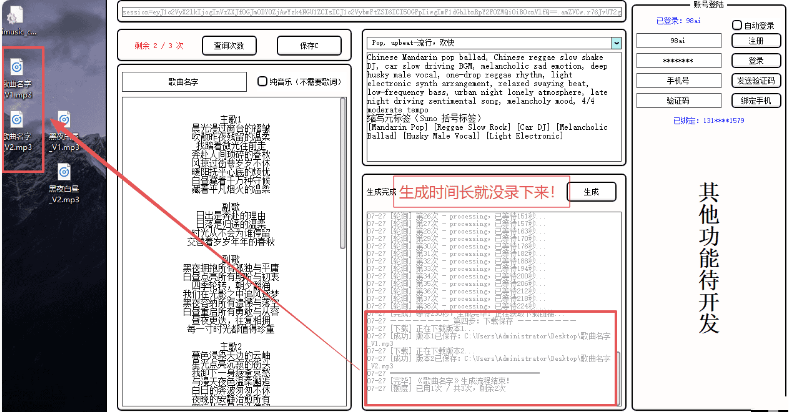This screenshot has width=790, height=412.
Task: Click the 歌曲名字 song name field
Action: coord(184,82)
